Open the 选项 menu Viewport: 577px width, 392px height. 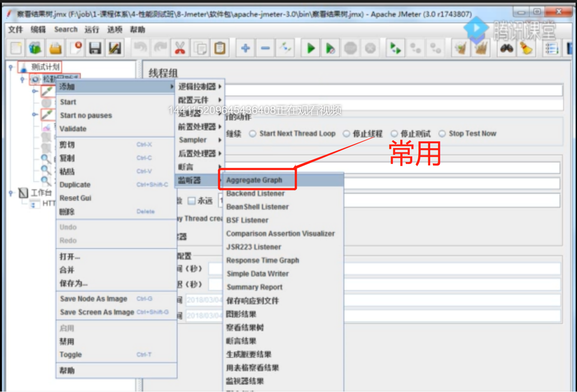coord(115,30)
